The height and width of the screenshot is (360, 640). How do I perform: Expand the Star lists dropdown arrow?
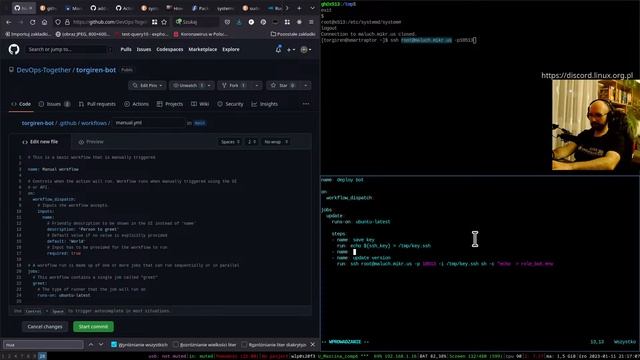pos(305,85)
